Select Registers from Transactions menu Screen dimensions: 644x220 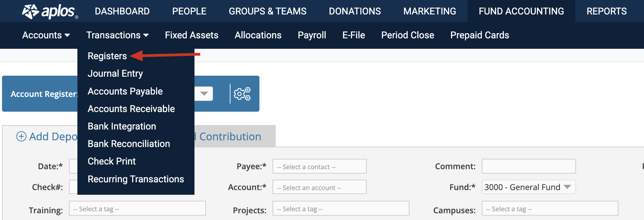(107, 56)
